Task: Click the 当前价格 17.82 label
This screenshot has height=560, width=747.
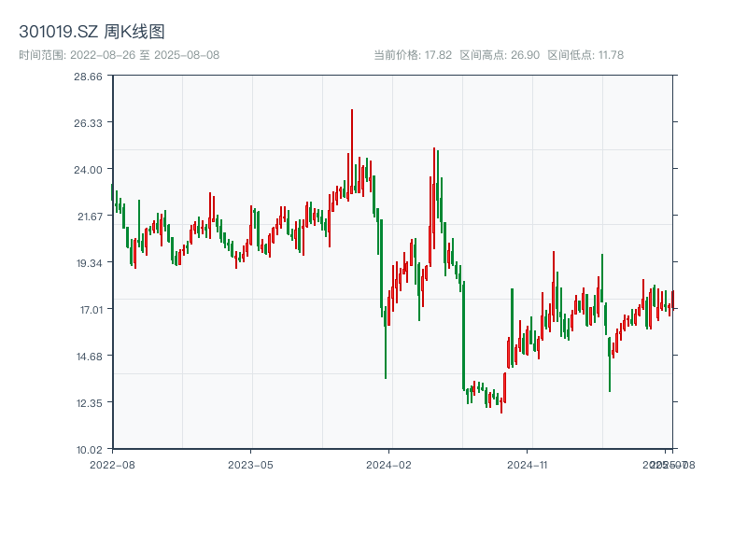Action: (413, 55)
